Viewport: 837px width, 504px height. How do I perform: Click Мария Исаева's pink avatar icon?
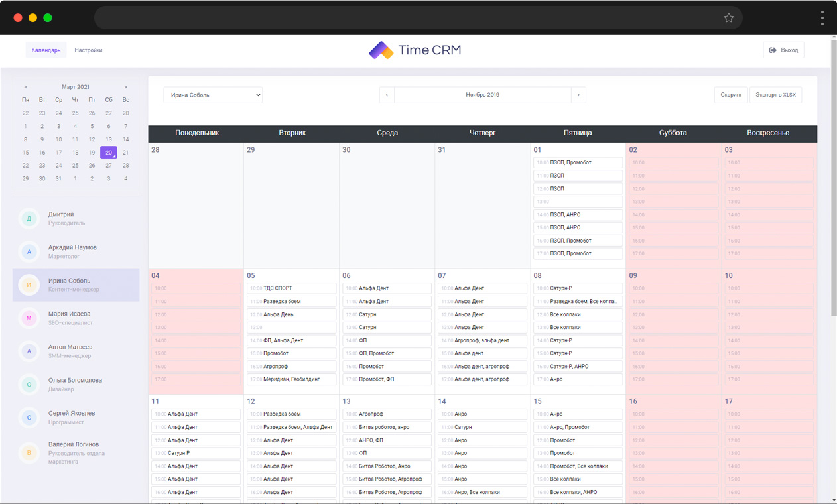(29, 318)
